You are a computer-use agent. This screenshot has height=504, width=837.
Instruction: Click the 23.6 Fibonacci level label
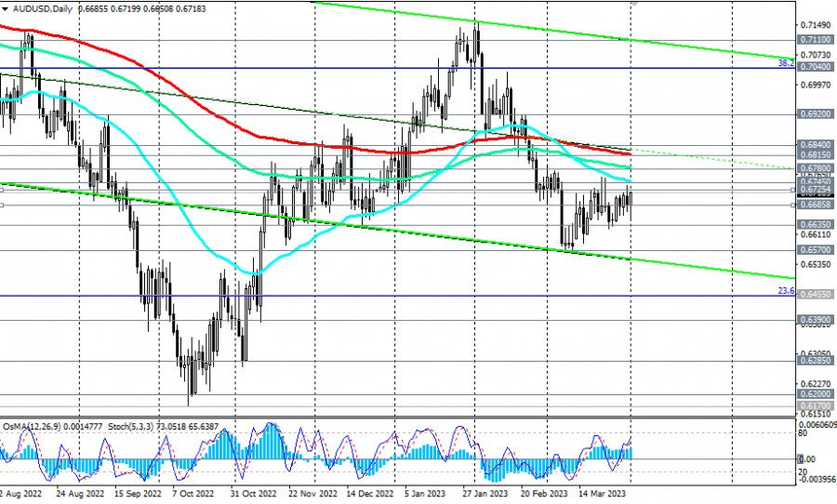coord(784,291)
